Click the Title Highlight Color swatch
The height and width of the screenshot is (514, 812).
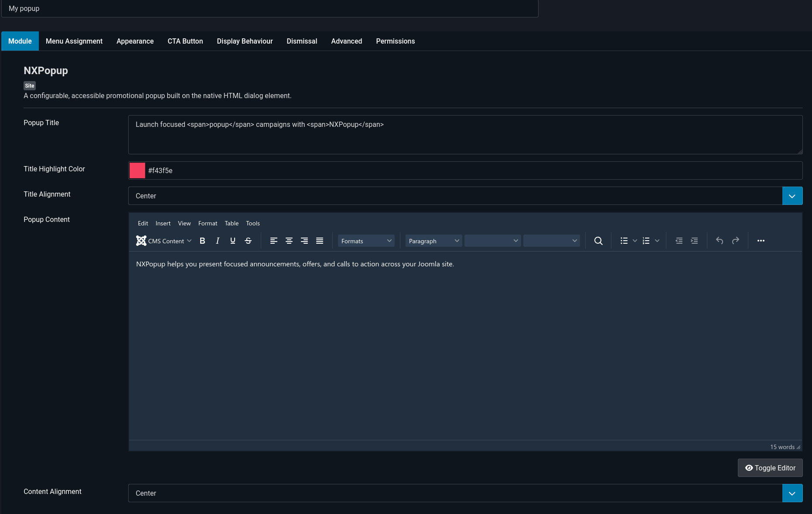pyautogui.click(x=137, y=170)
